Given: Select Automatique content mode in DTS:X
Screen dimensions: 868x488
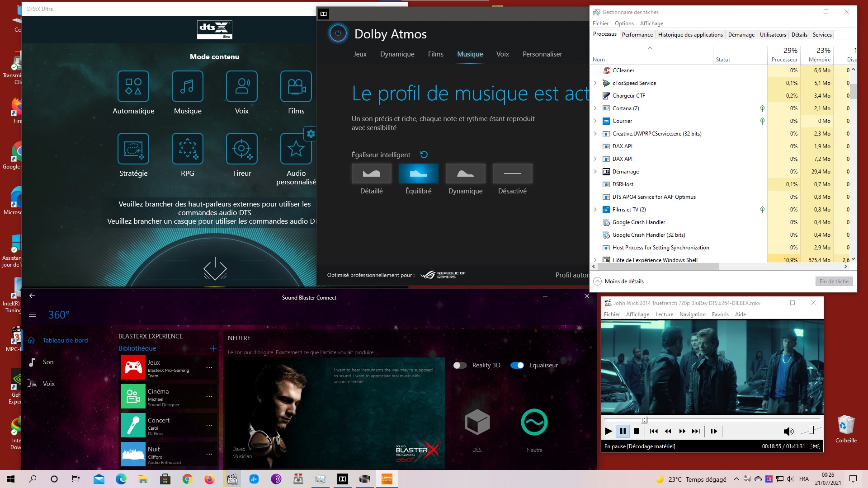Looking at the screenshot, I should click(133, 86).
